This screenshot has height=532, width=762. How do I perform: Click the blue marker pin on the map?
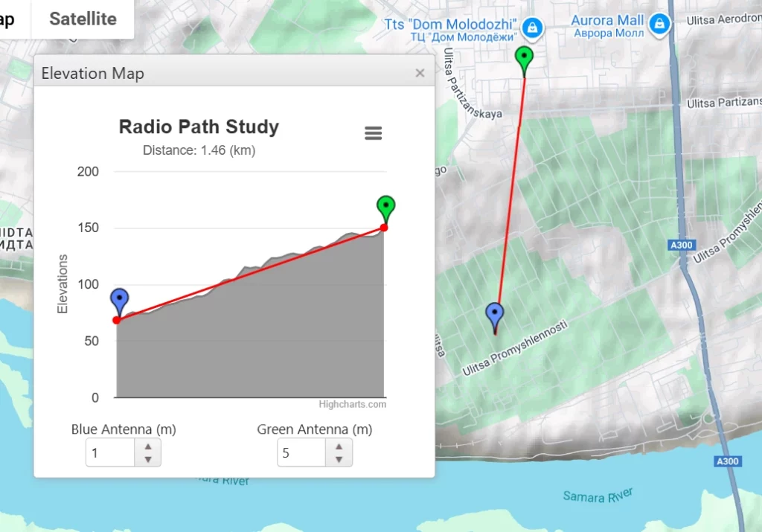click(x=494, y=315)
